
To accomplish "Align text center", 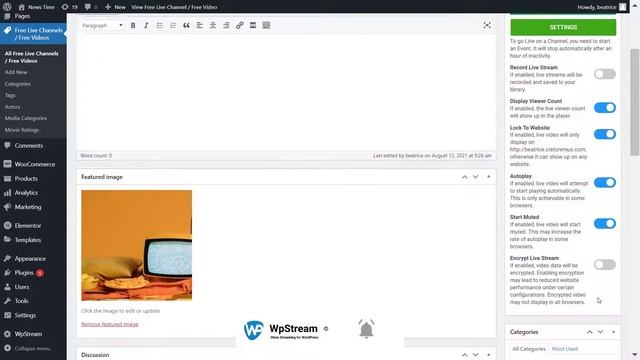I will [213, 25].
